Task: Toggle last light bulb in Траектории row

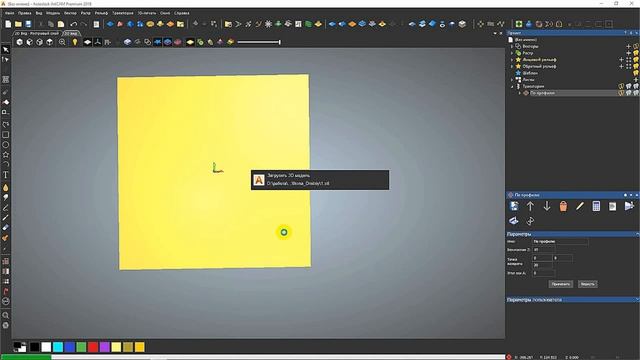Action: [636, 86]
